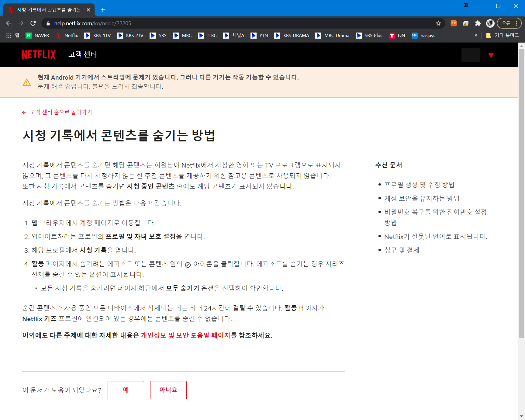This screenshot has width=525, height=420.
Task: Open the 기타 북마크 folder
Action: pyautogui.click(x=502, y=35)
